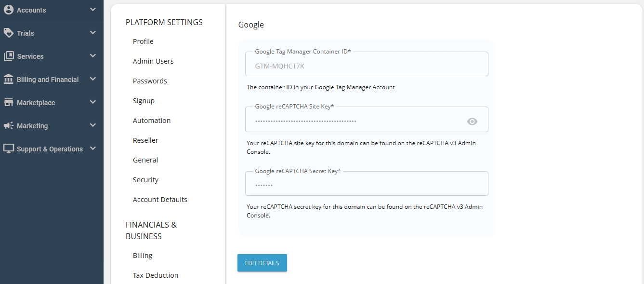Image resolution: width=644 pixels, height=284 pixels.
Task: Click the Marketing megaphone icon
Action: (8, 125)
